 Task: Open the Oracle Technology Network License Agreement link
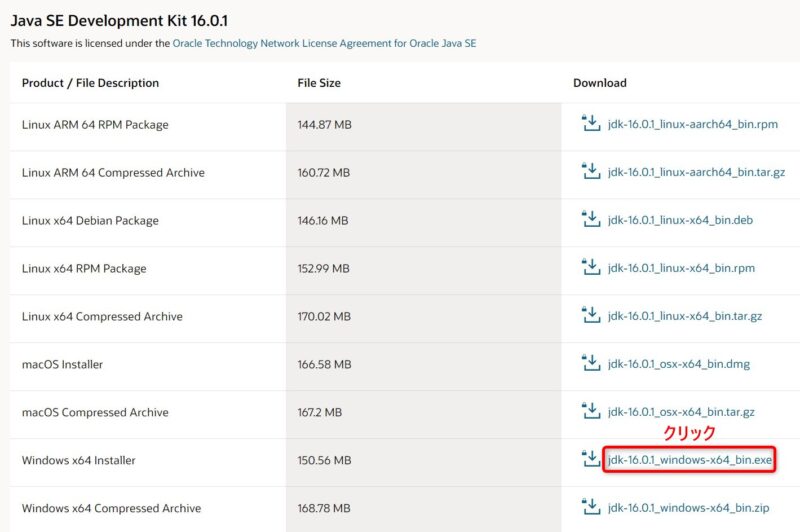tap(324, 43)
